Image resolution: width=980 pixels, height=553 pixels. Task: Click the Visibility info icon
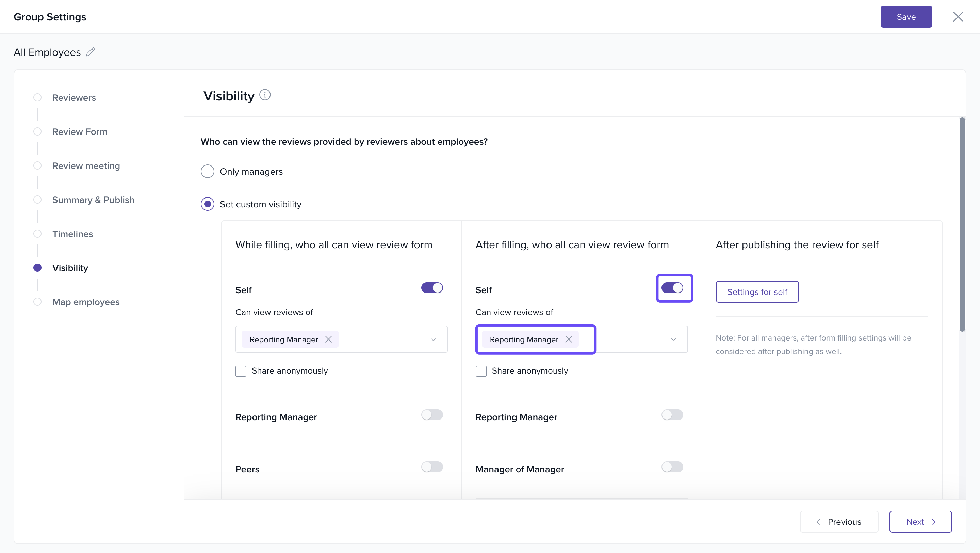click(x=265, y=95)
